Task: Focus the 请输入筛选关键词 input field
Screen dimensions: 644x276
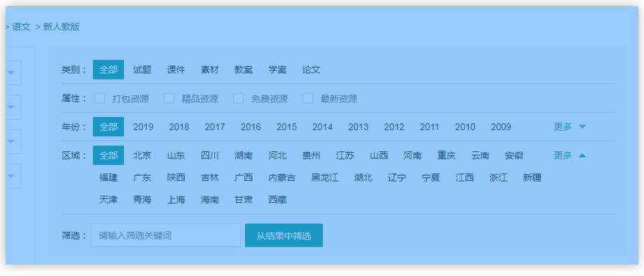Action: point(166,235)
